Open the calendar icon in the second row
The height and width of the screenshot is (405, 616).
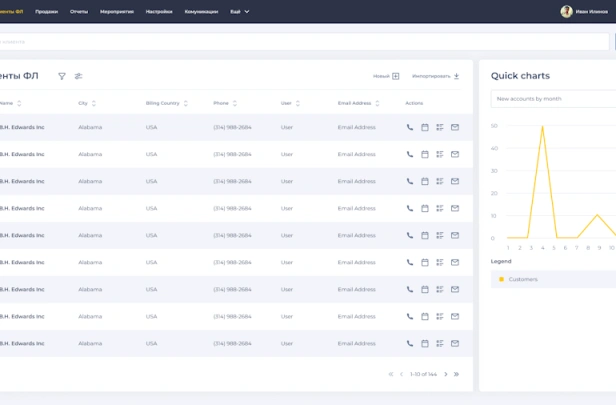coord(425,154)
